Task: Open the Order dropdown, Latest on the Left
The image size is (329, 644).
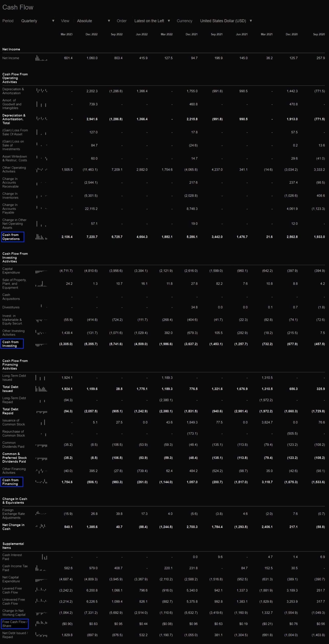Action: point(152,21)
